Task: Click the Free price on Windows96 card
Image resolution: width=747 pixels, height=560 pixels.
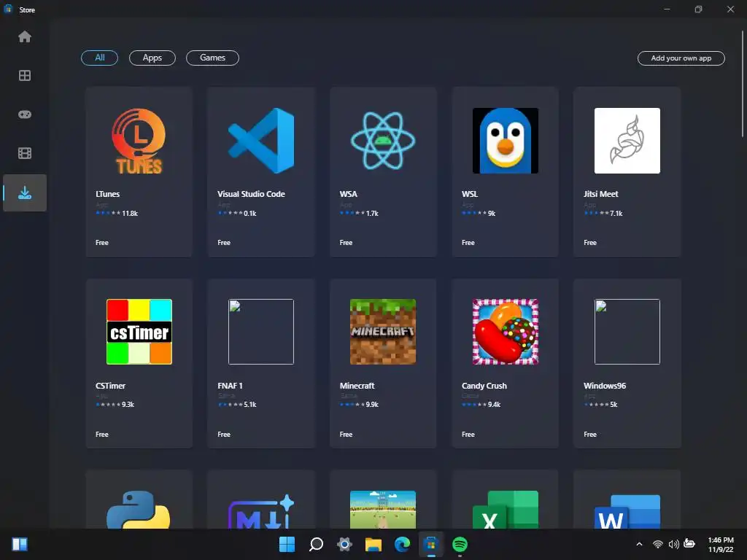Action: point(589,435)
